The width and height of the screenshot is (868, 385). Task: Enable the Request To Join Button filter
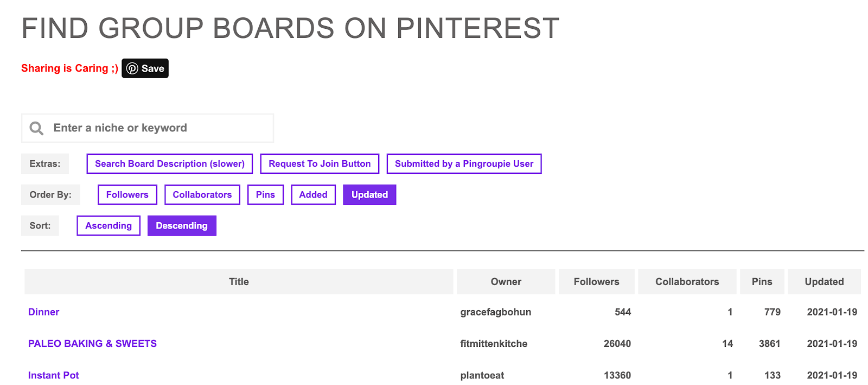[x=320, y=164]
